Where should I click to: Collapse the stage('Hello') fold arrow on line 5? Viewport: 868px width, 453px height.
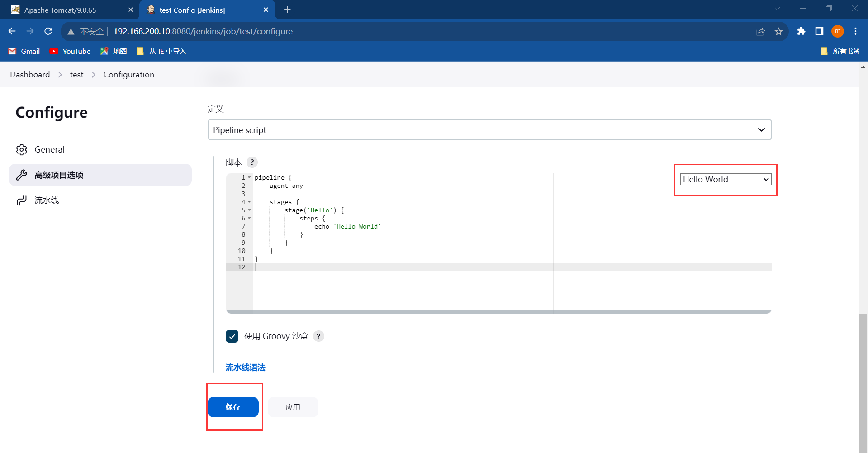click(249, 210)
